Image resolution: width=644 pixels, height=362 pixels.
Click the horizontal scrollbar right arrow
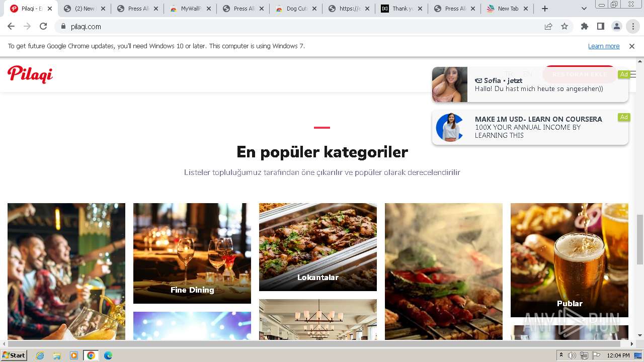[632, 344]
